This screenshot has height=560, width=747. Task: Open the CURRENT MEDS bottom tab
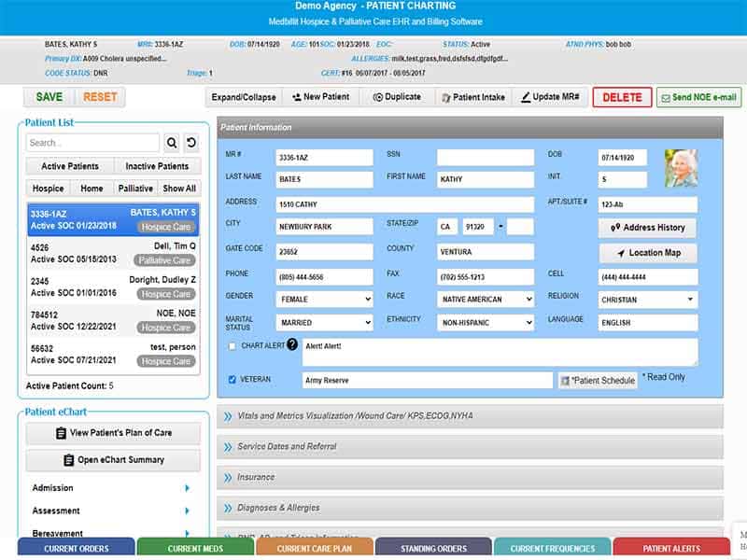195,548
